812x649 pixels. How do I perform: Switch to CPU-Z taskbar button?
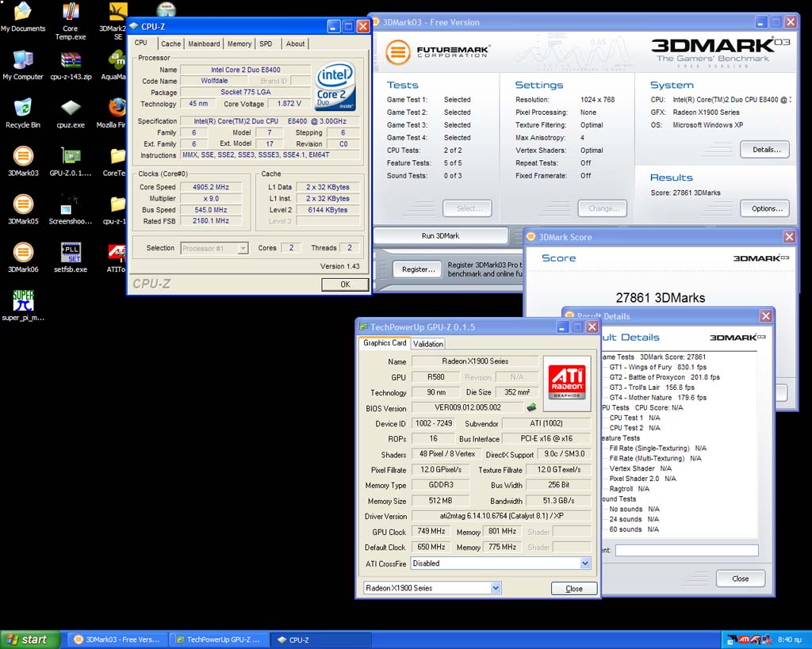coord(322,639)
